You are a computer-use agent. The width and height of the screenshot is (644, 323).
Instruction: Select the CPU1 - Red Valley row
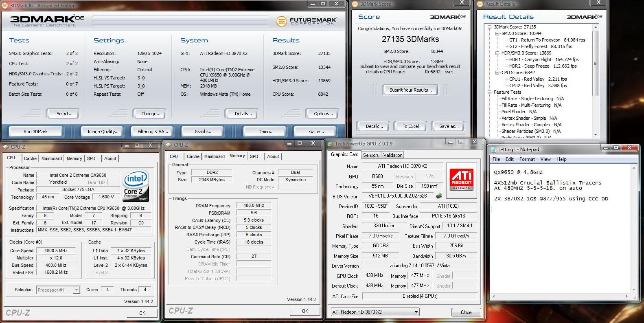[538, 79]
